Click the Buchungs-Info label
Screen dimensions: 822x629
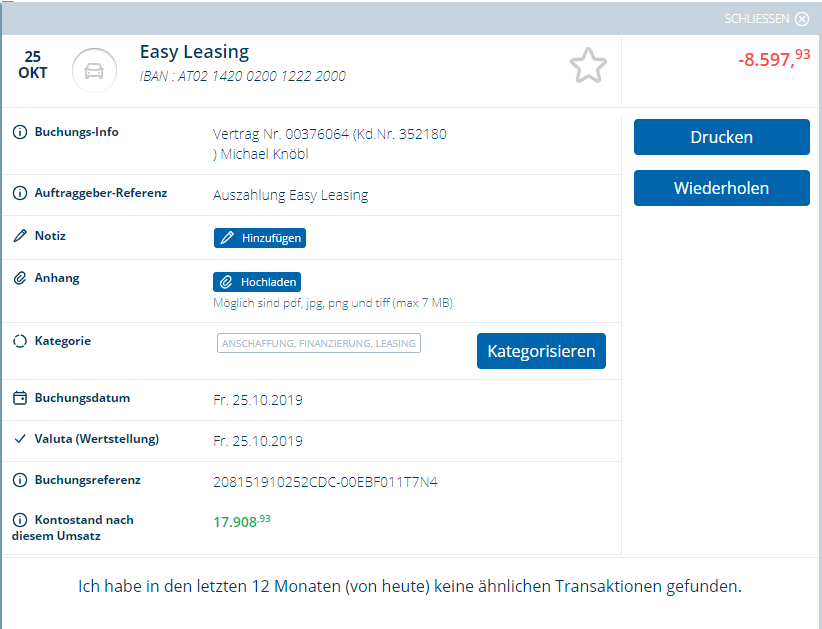77,132
